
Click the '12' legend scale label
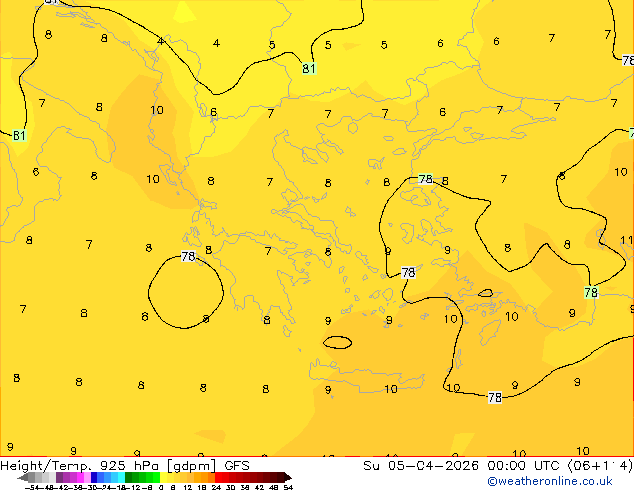coord(187,487)
